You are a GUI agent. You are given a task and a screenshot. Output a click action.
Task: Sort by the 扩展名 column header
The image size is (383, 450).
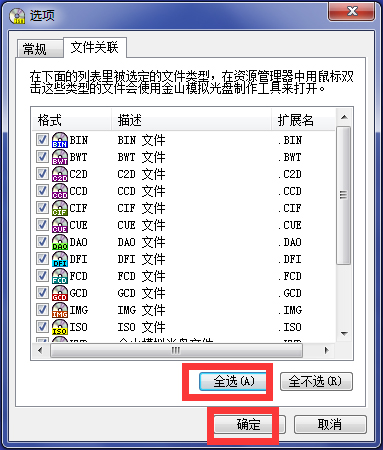303,120
